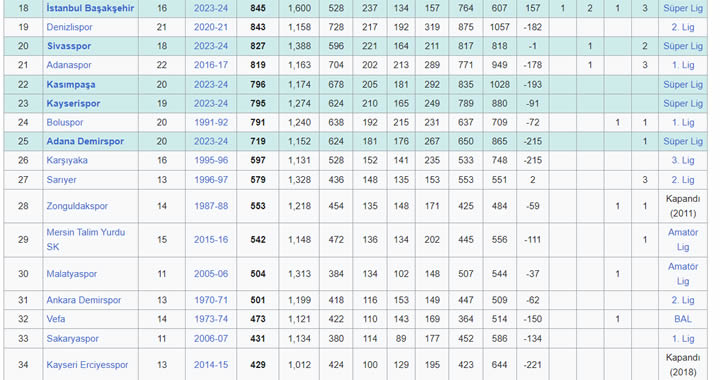Click the Sivasspor club link
Screen dimensions: 720x380
pyautogui.click(x=69, y=46)
